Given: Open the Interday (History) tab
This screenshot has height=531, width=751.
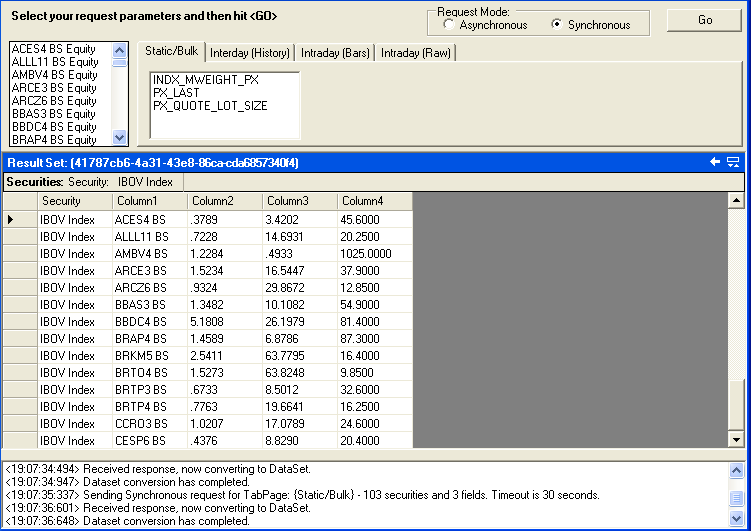Looking at the screenshot, I should [x=250, y=53].
